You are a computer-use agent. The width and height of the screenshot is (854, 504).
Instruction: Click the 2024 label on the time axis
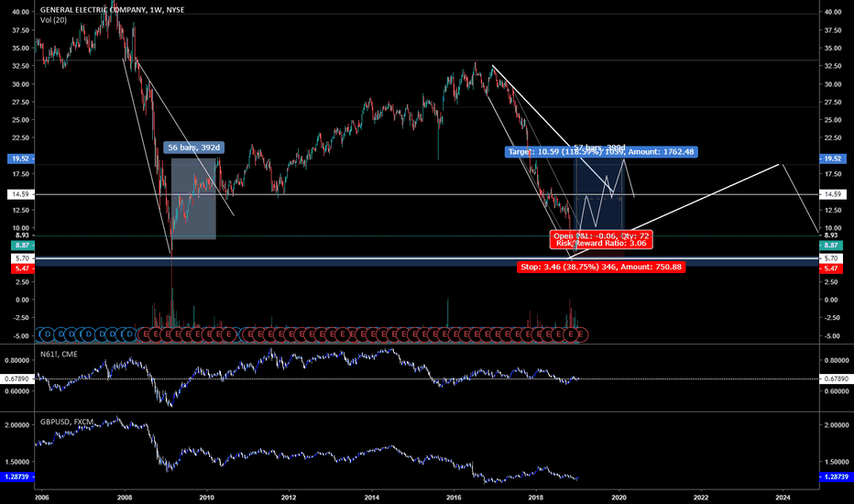(783, 498)
